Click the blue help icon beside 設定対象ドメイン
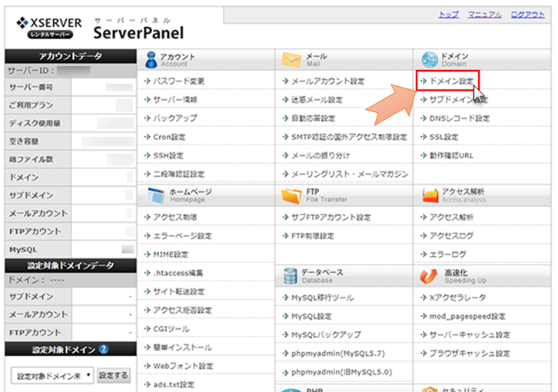Viewport: 558px width, 392px height. [104, 350]
